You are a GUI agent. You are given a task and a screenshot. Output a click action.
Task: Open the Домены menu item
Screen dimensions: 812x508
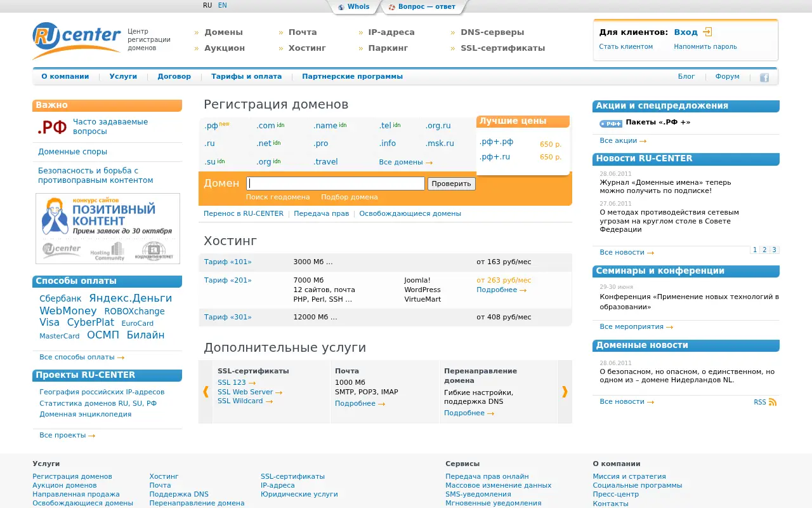[223, 32]
